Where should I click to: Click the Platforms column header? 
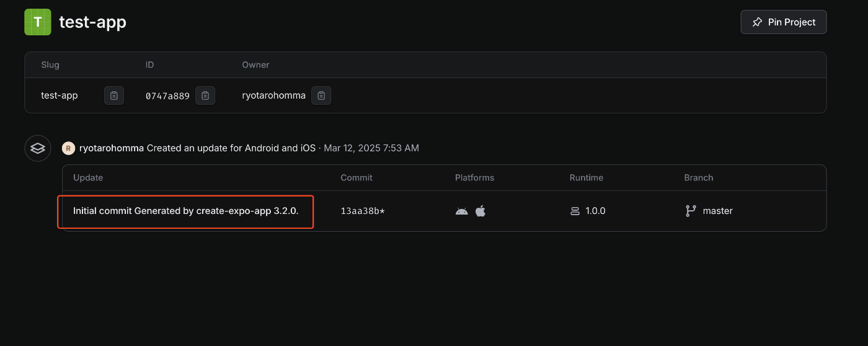coord(474,177)
